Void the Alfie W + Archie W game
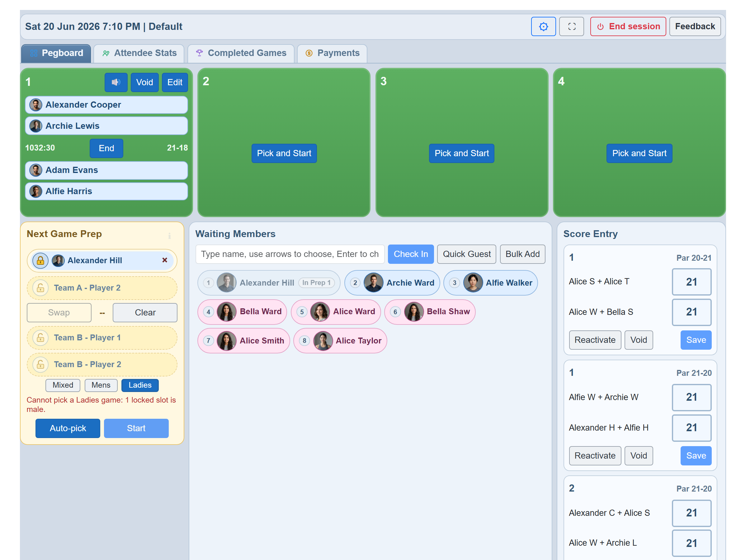Viewport: 741px width, 560px height. (x=639, y=456)
